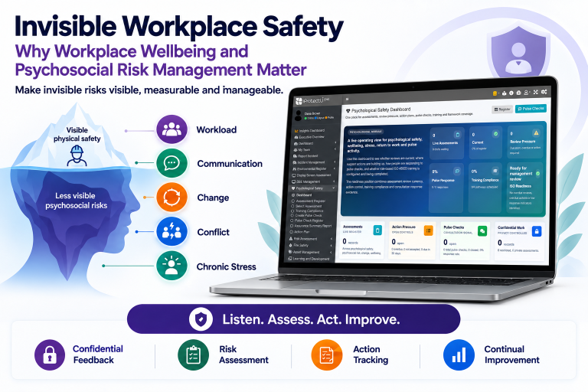Click the green Communication chat bubble icon

point(171,163)
